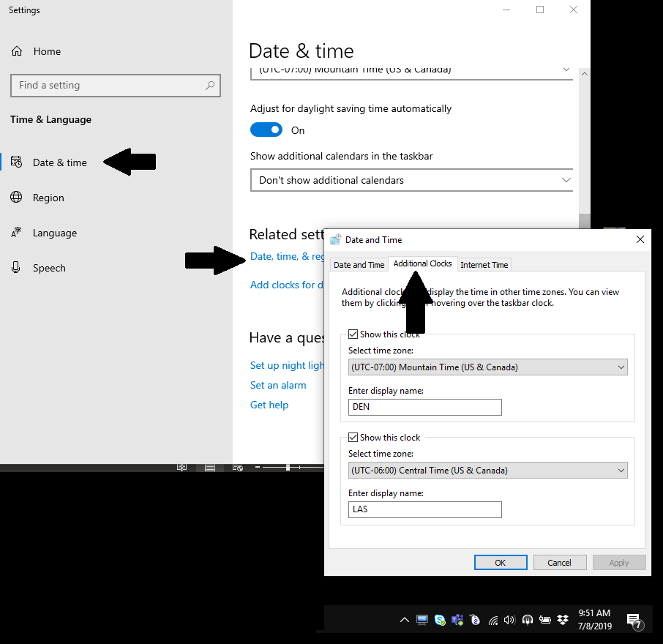Click the search magnifier in Find a setting

coord(210,86)
